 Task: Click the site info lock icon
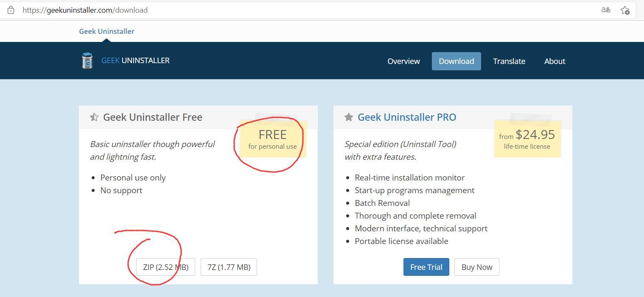click(11, 10)
